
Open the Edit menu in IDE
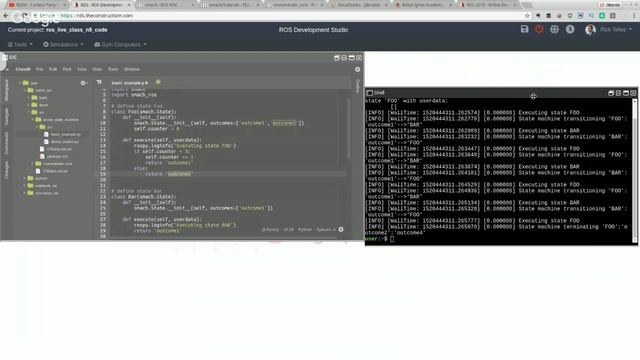pos(53,69)
